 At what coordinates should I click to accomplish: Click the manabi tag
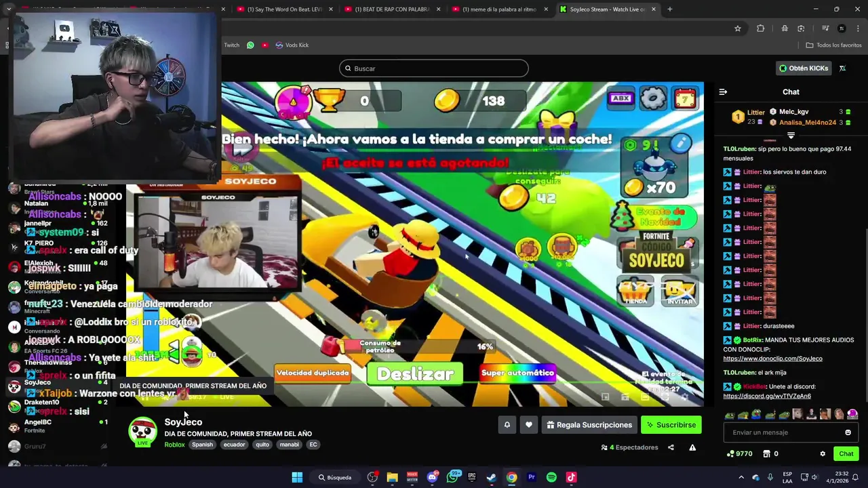coord(289,445)
